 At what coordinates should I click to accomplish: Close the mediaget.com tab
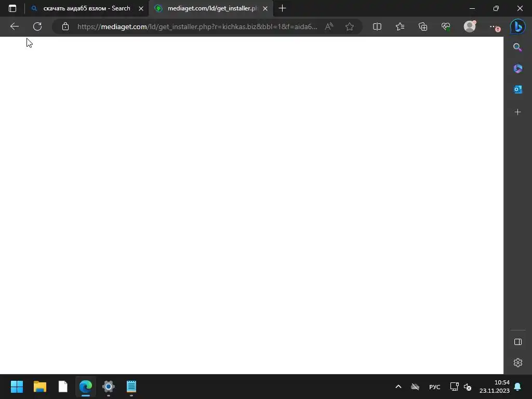(265, 8)
